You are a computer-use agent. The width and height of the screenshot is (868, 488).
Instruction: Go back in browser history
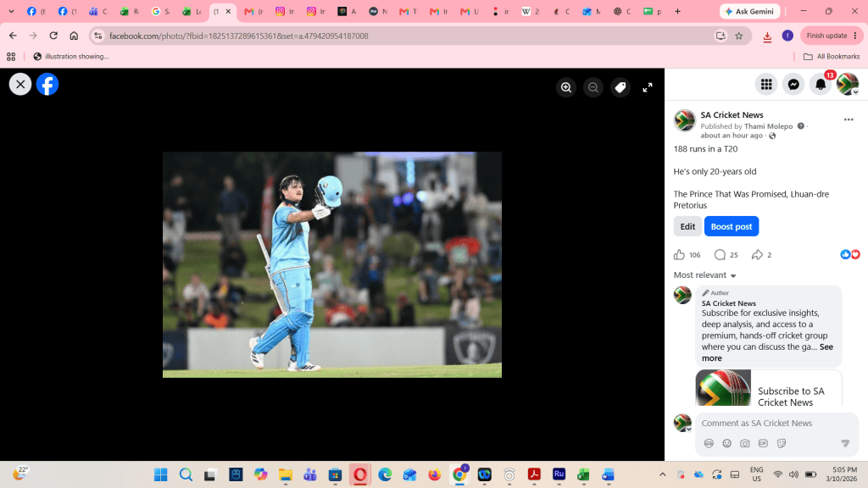point(13,36)
